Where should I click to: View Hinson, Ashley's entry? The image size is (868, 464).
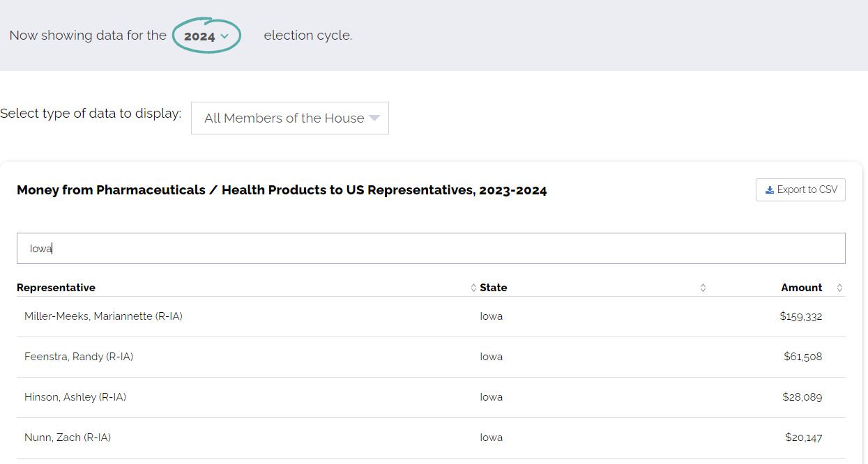click(x=75, y=396)
